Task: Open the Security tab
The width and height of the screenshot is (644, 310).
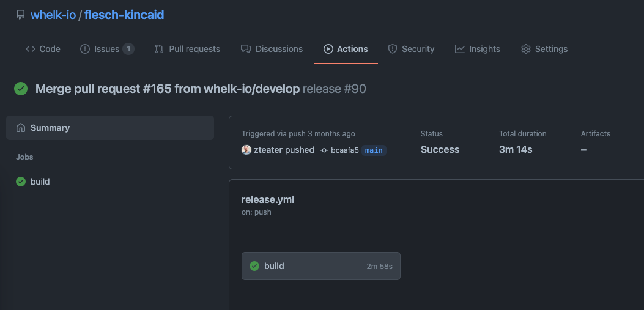Action: (x=411, y=49)
